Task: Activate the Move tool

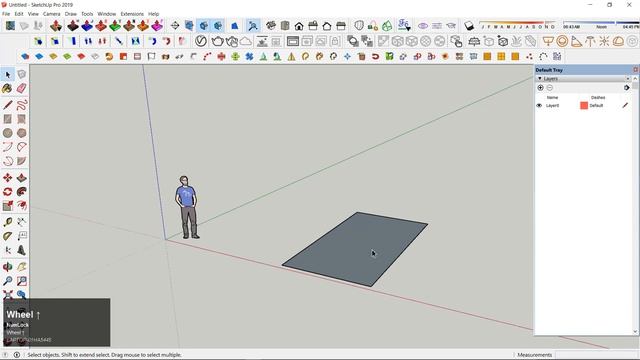Action: coord(7,178)
